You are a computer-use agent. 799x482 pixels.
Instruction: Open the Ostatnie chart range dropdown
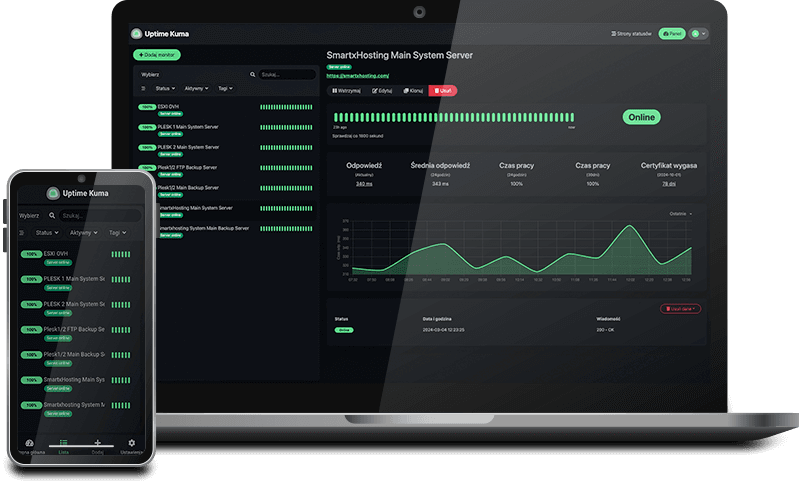click(x=681, y=214)
